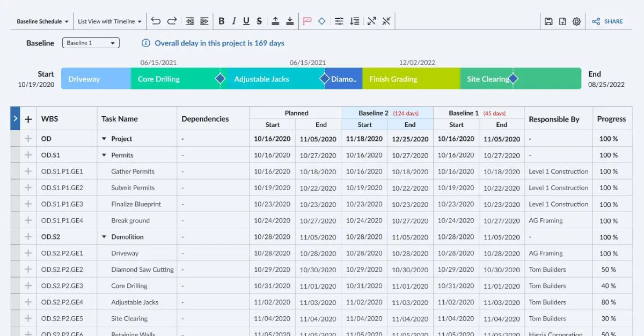Click the plus icon in table header
644x336 pixels.
(x=28, y=119)
